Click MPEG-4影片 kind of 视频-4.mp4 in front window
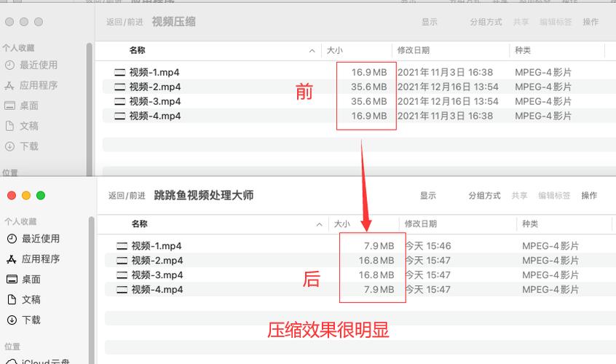This screenshot has height=364, width=616. (550, 290)
